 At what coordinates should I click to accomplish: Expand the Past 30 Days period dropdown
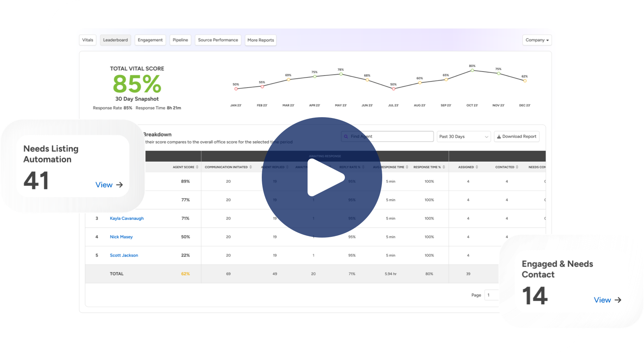point(463,136)
